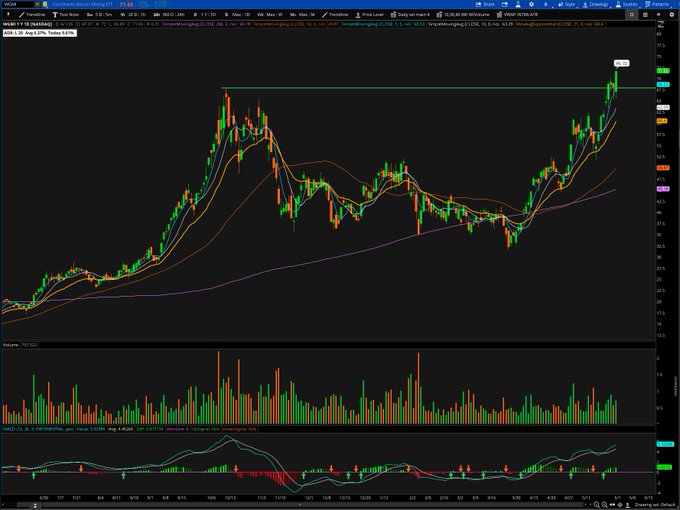680x510 pixels.
Task: Select the Text Note drawing tool
Action: pyautogui.click(x=66, y=14)
